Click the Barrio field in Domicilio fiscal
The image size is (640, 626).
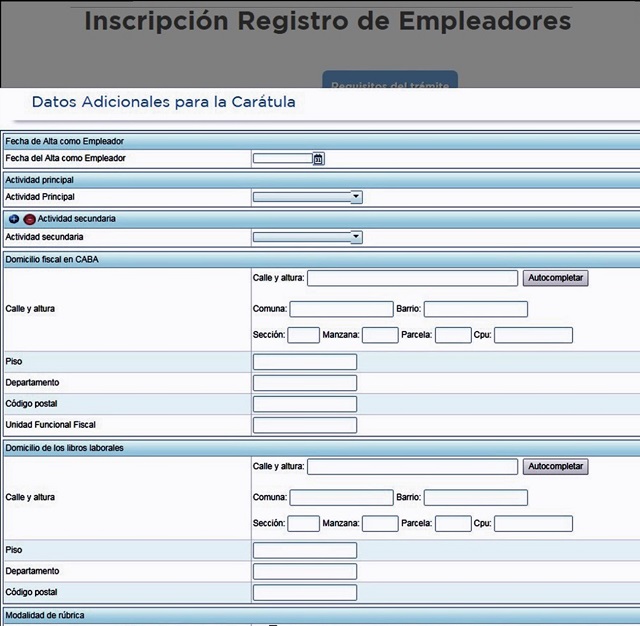(475, 309)
